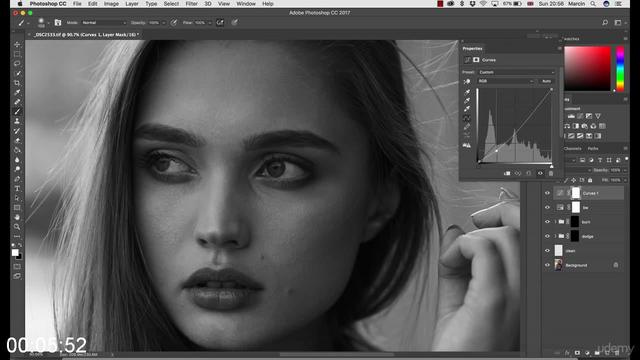
Task: Select the Eyedropper tool in left toolbar
Action: [x=17, y=92]
